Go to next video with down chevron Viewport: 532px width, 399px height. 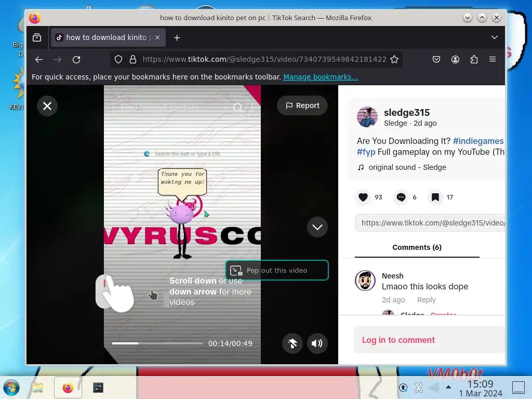317,227
